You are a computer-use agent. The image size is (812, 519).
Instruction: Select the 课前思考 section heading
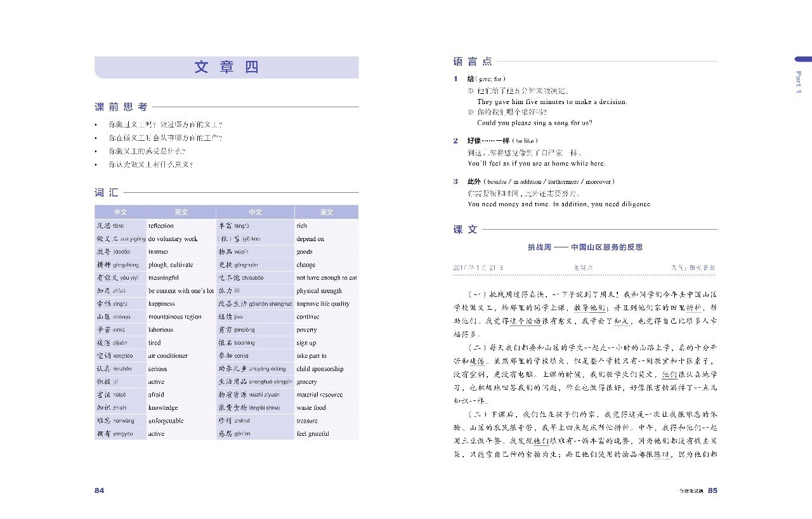click(121, 107)
